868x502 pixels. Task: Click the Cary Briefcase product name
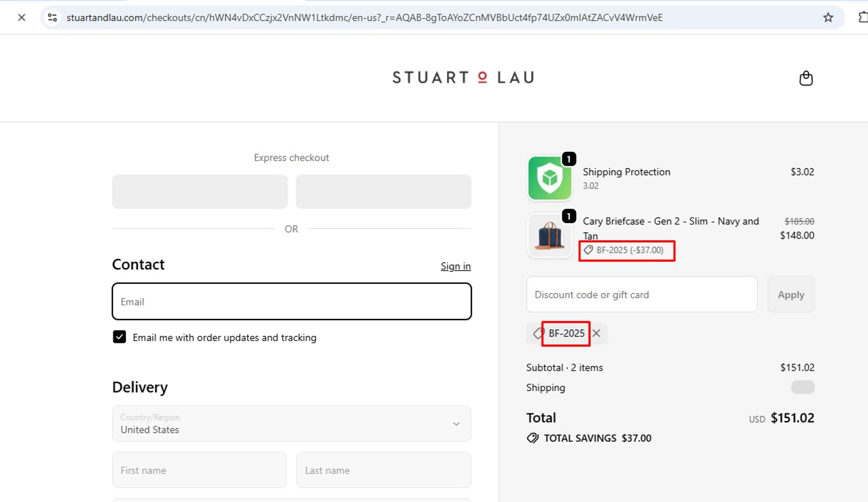(671, 229)
